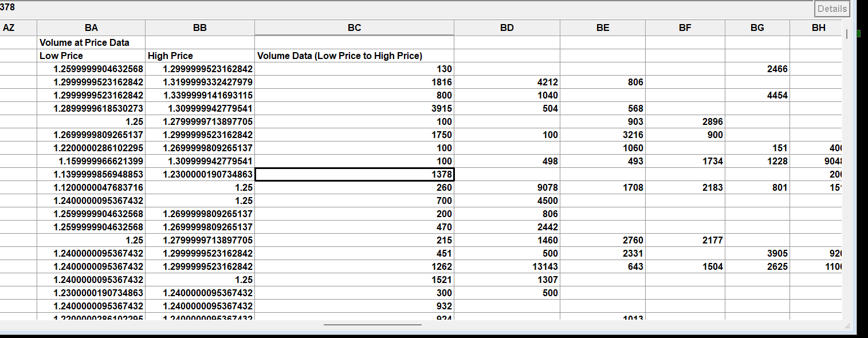The width and height of the screenshot is (868, 338).
Task: Select cell with value 1734
Action: pyautogui.click(x=685, y=161)
